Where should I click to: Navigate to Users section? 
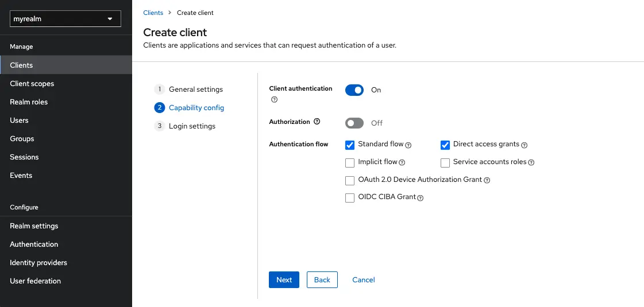[x=65, y=121]
